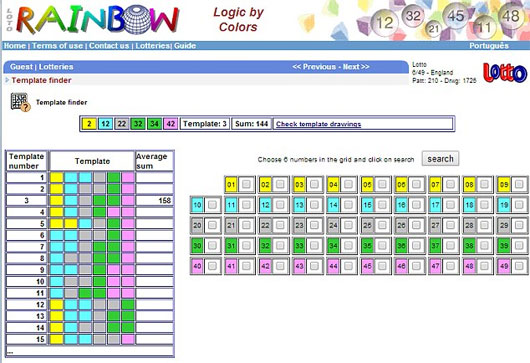Open the Guide menu item
This screenshot has width=530, height=363.
pos(185,46)
